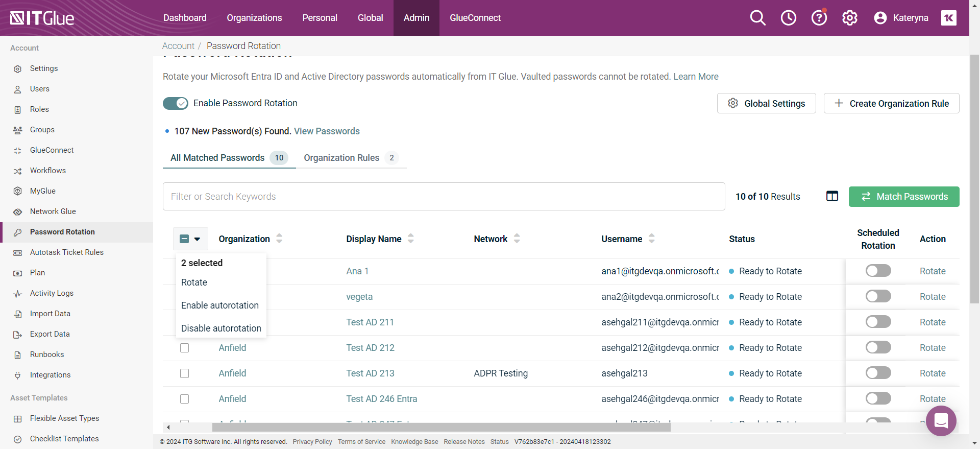Click the Kateryna user avatar icon

pyautogui.click(x=880, y=18)
